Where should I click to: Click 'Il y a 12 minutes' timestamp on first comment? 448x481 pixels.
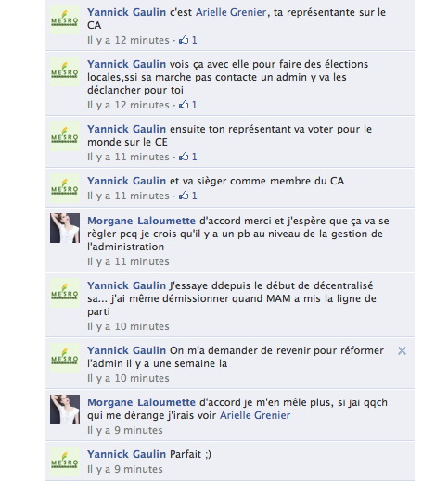coord(128,40)
